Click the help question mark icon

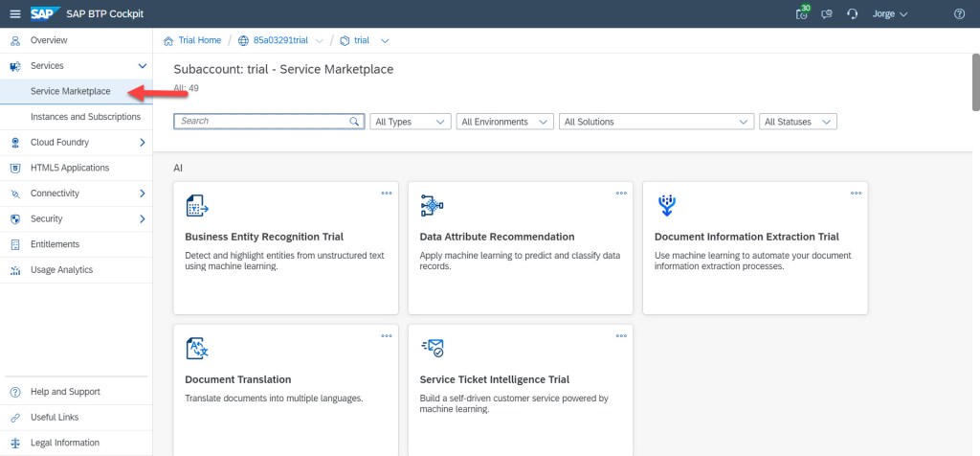(959, 13)
